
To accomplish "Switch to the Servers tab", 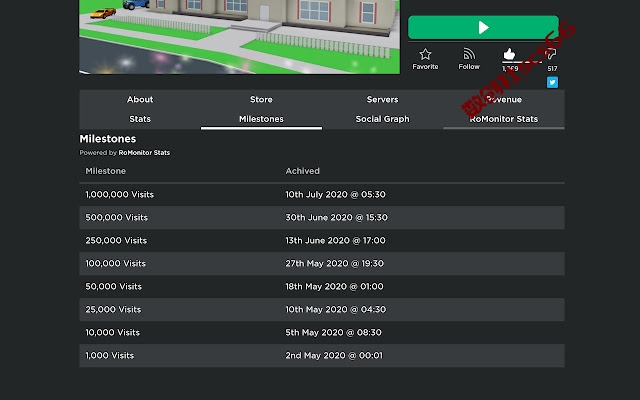I will click(x=382, y=100).
